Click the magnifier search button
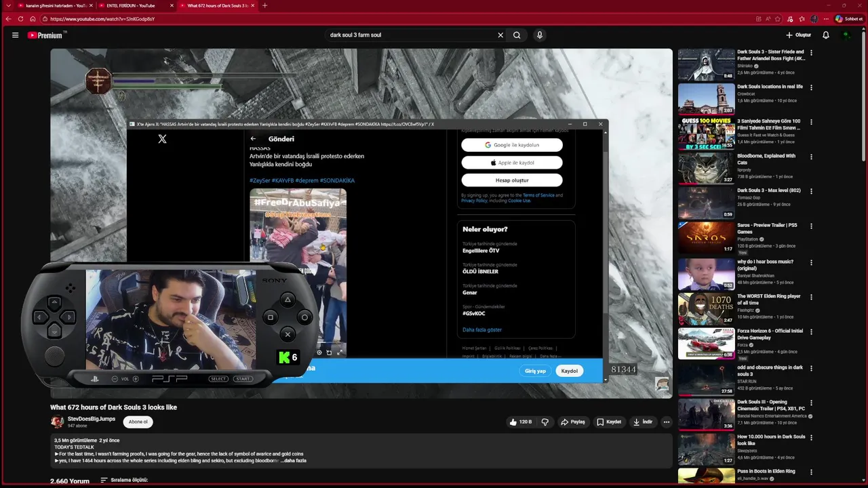This screenshot has width=868, height=488. 517,35
